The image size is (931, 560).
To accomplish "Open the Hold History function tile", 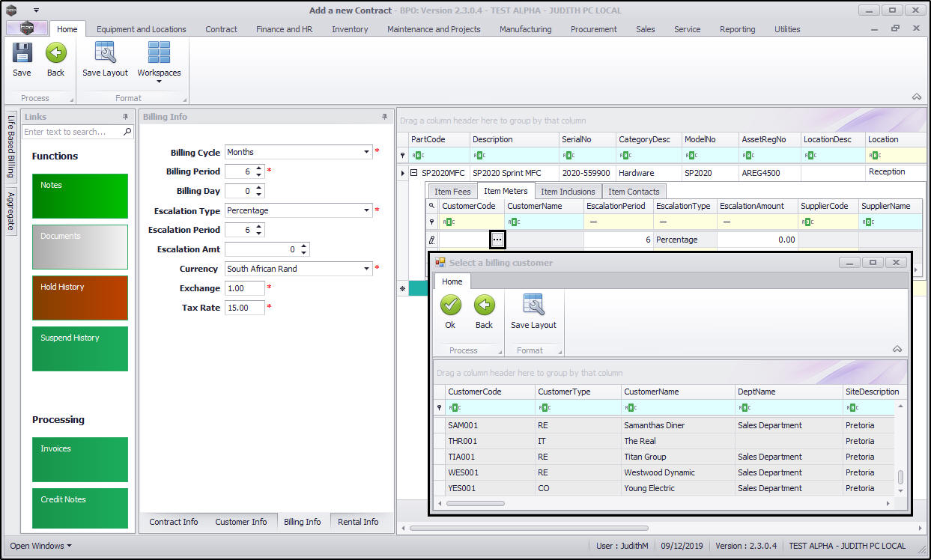I will 80,297.
